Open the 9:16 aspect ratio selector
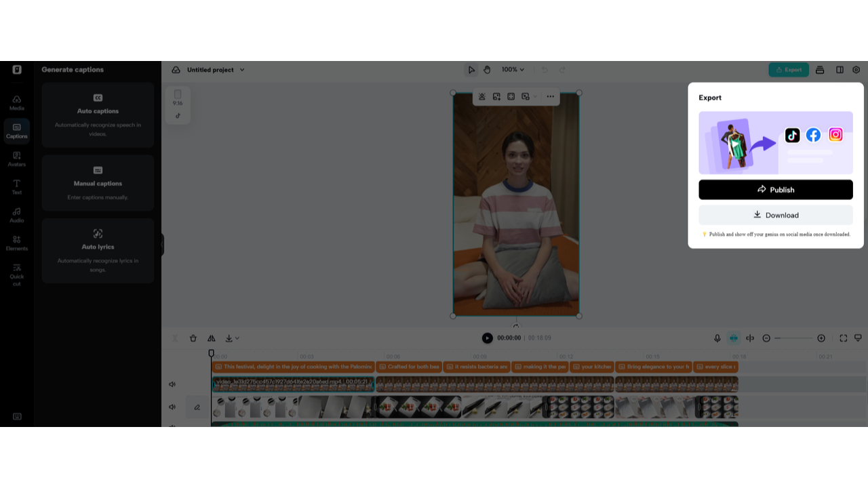Image resolution: width=868 pixels, height=488 pixels. click(x=178, y=98)
